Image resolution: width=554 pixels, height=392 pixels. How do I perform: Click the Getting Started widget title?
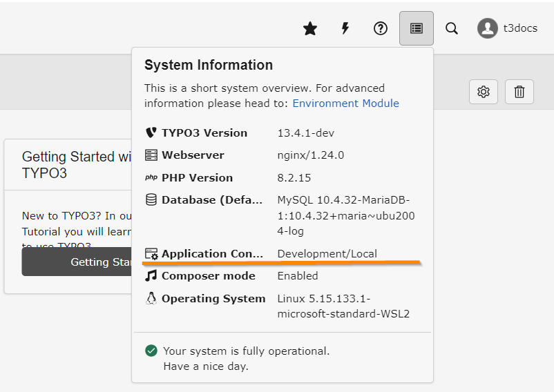click(77, 165)
